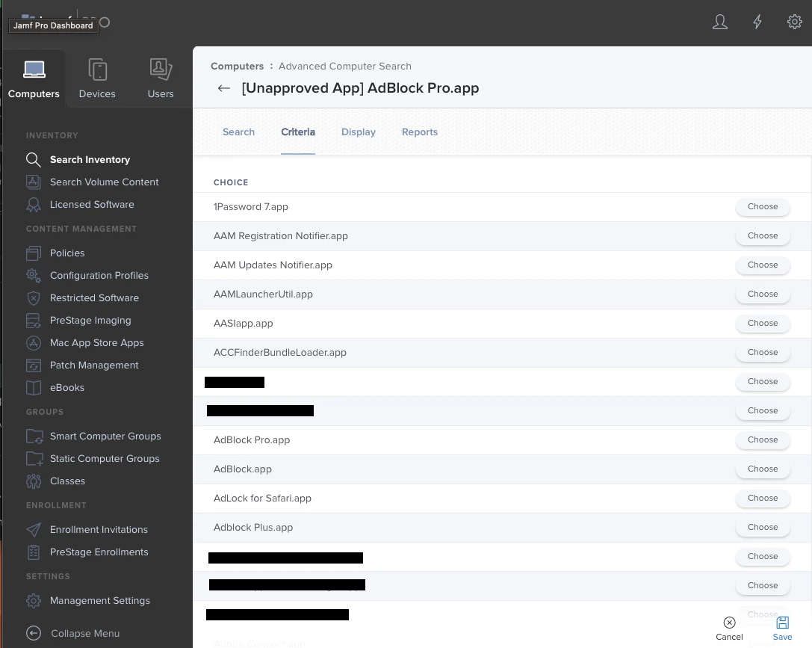Switch to the Criteria tab

[298, 132]
